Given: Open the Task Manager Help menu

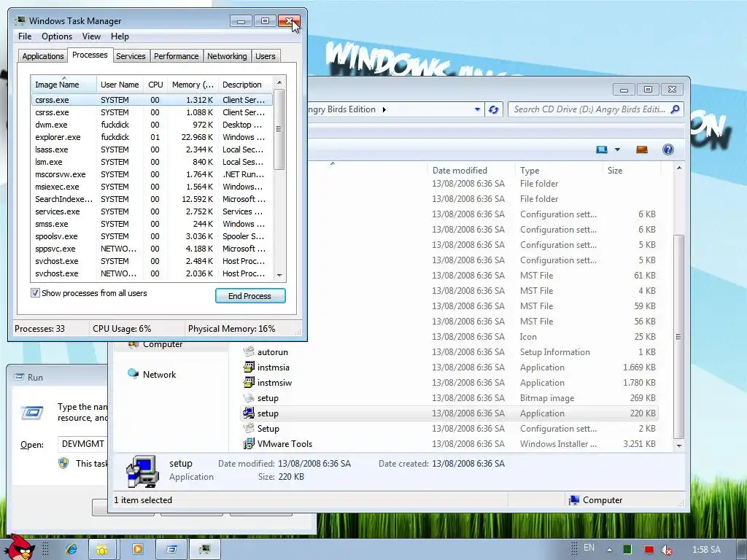Looking at the screenshot, I should 120,36.
